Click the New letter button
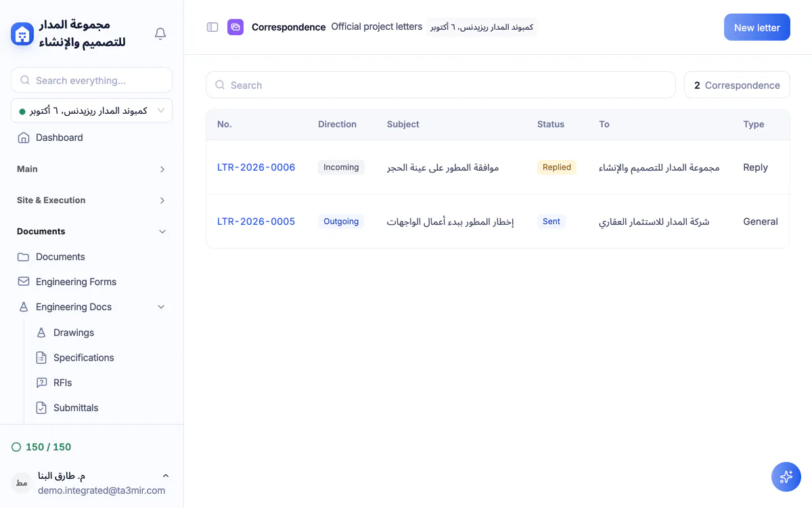 (x=757, y=27)
